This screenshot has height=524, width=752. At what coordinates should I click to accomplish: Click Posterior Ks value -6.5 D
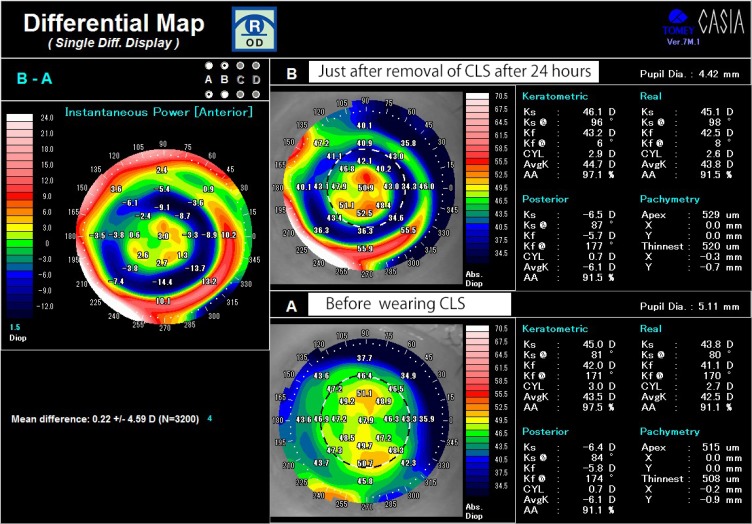599,215
